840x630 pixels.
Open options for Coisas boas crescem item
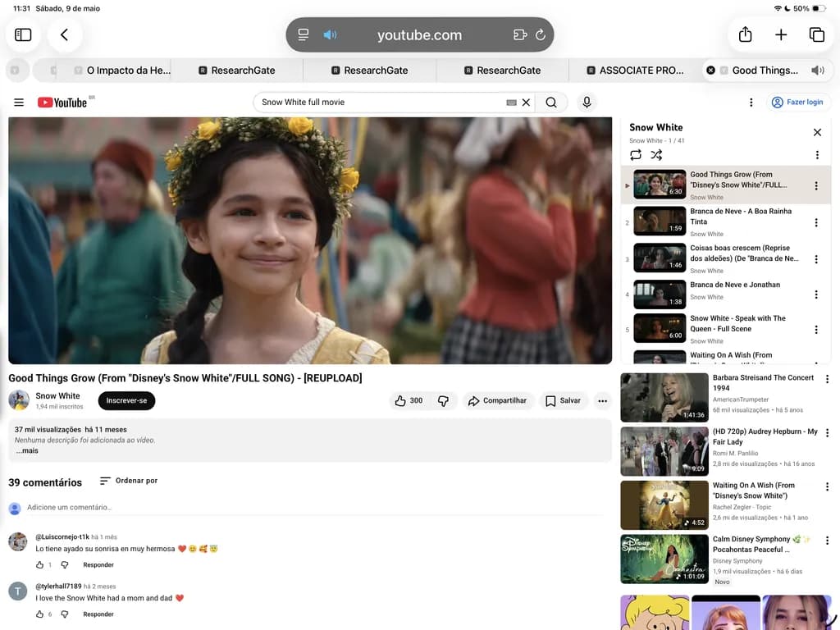816,259
